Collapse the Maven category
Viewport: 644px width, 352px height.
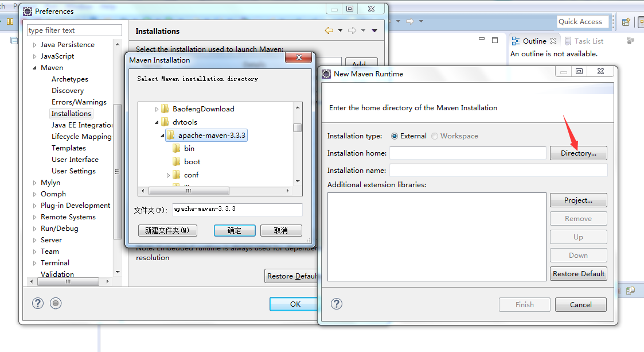tap(34, 68)
